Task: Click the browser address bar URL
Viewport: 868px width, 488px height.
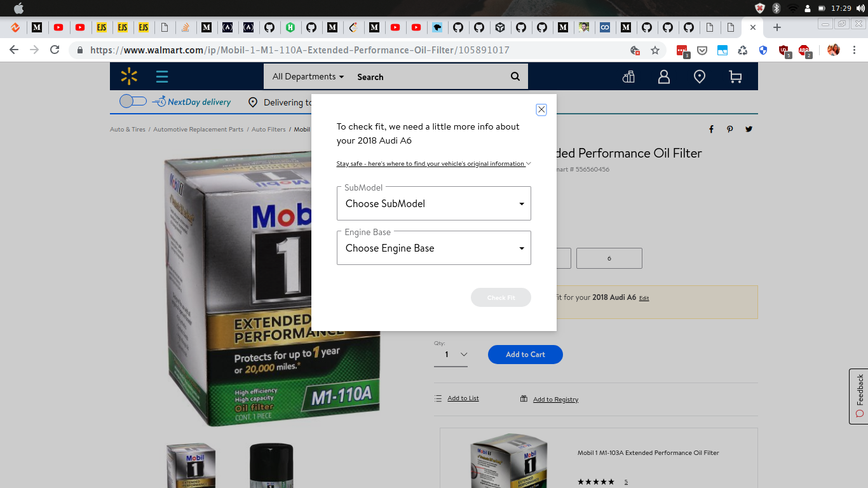Action: (300, 50)
